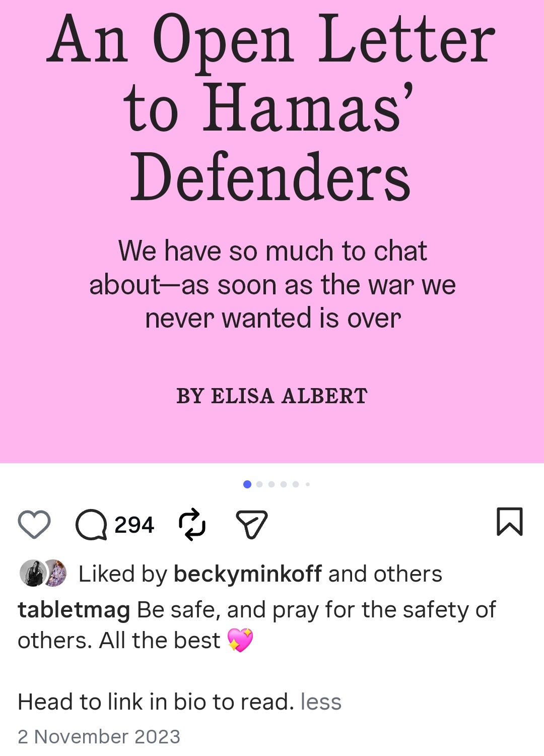Image resolution: width=544 pixels, height=756 pixels.
Task: Jump to the second carousel dot
Action: point(259,484)
